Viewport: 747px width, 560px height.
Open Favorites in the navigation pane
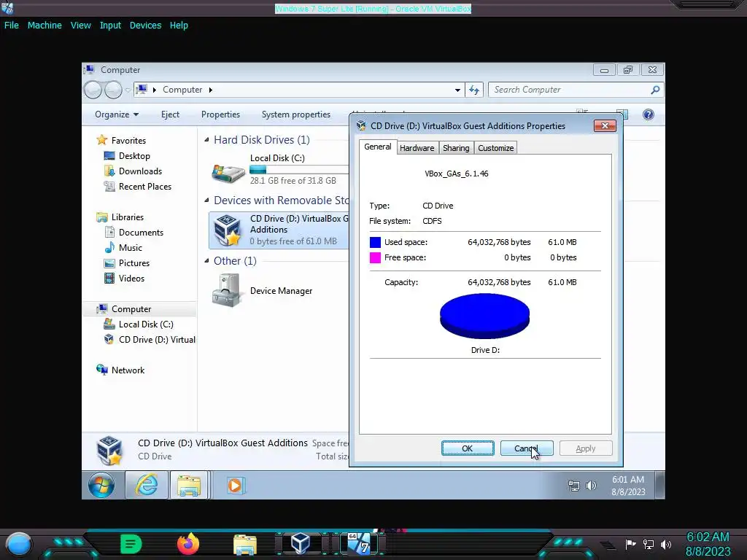point(128,141)
